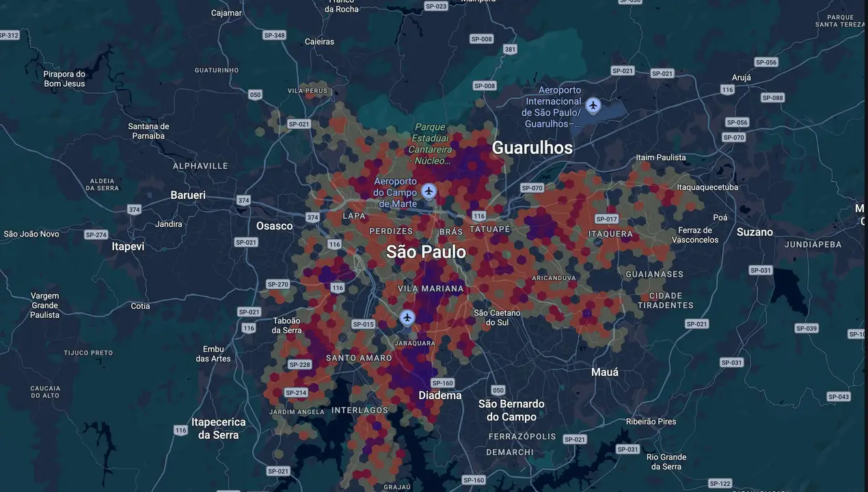Viewport: 868px width, 492px height.
Task: Click the SANTO AMARO district label
Action: pos(359,358)
